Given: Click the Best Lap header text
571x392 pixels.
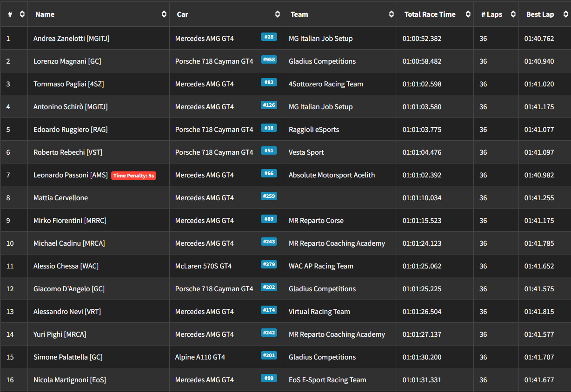Looking at the screenshot, I should (540, 14).
